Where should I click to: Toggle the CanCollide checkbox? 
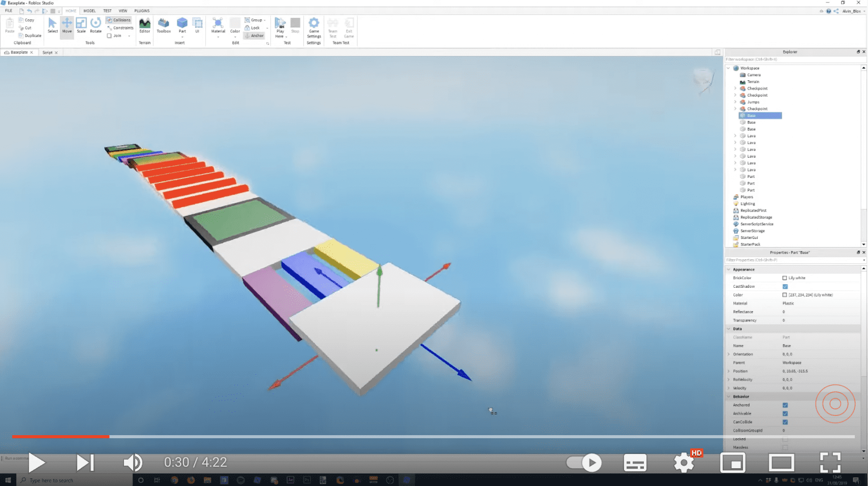pyautogui.click(x=785, y=422)
